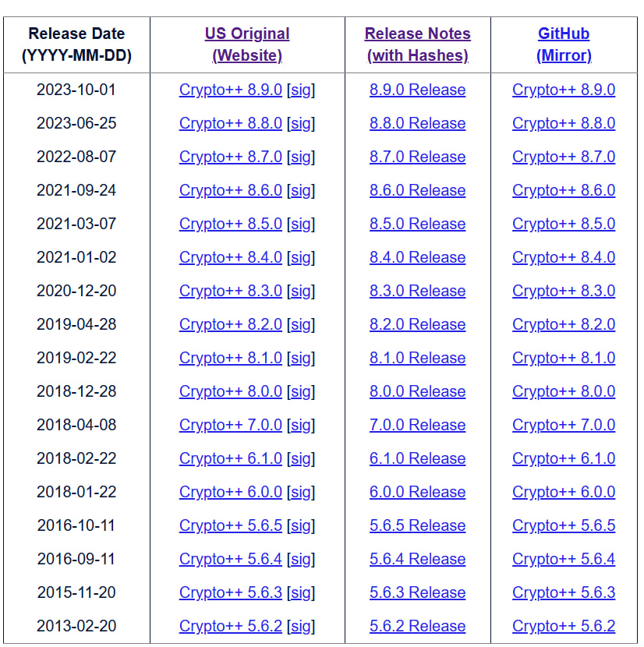Open the 8.7.0 Release notes
644x647 pixels.
tap(417, 157)
